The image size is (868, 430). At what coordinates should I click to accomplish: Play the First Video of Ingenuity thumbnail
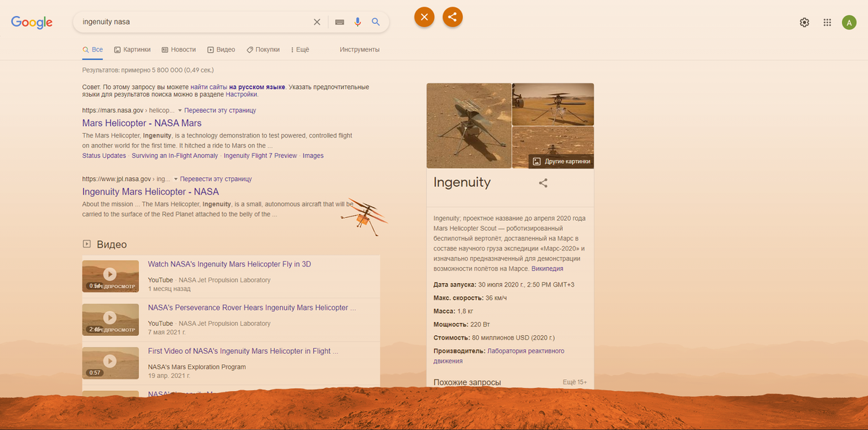pyautogui.click(x=110, y=363)
